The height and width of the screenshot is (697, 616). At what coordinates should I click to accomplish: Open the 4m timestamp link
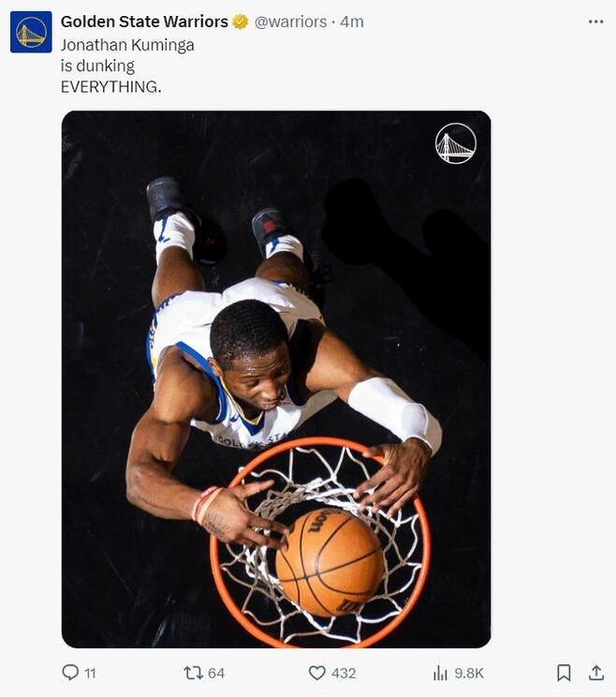point(352,22)
